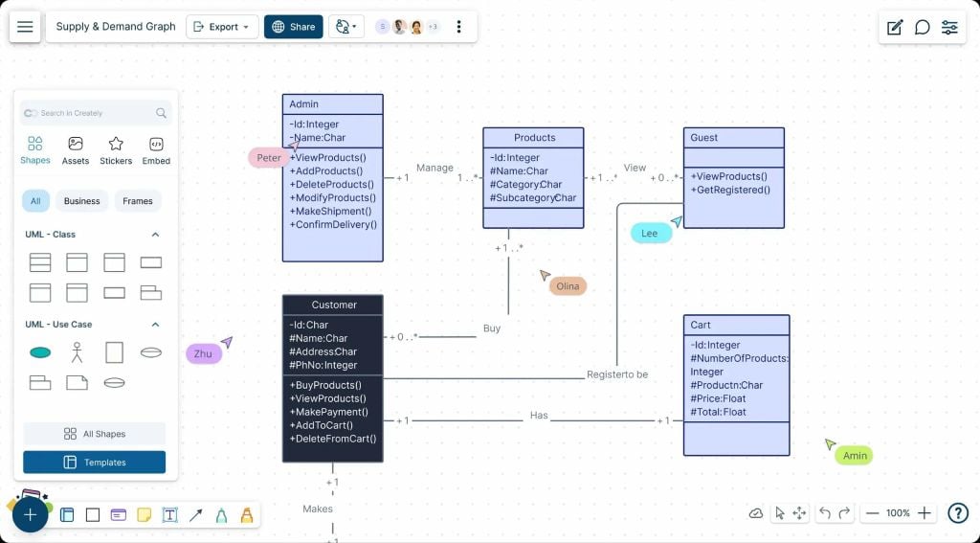Switch to the Assets tab
This screenshot has height=543, width=980.
click(75, 150)
